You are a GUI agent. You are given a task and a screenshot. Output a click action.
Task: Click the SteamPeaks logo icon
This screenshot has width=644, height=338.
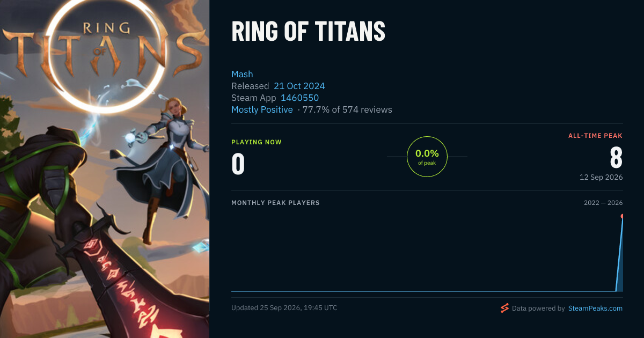click(504, 308)
